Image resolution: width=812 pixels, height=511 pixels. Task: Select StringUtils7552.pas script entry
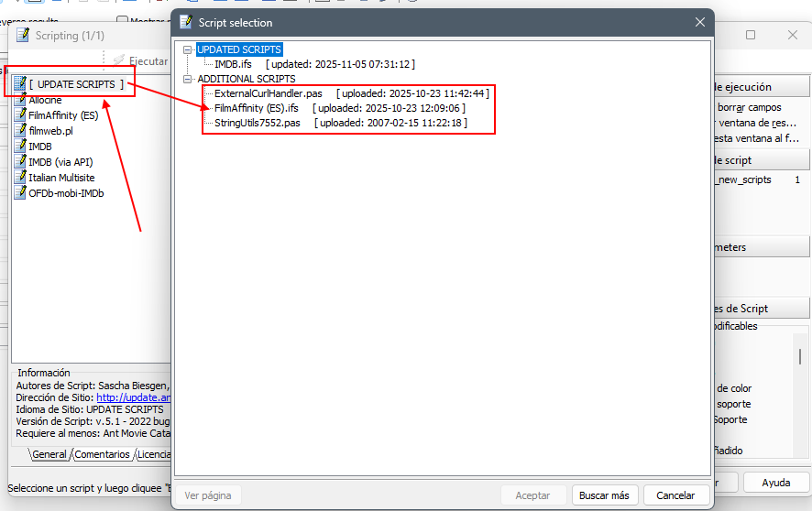point(258,123)
